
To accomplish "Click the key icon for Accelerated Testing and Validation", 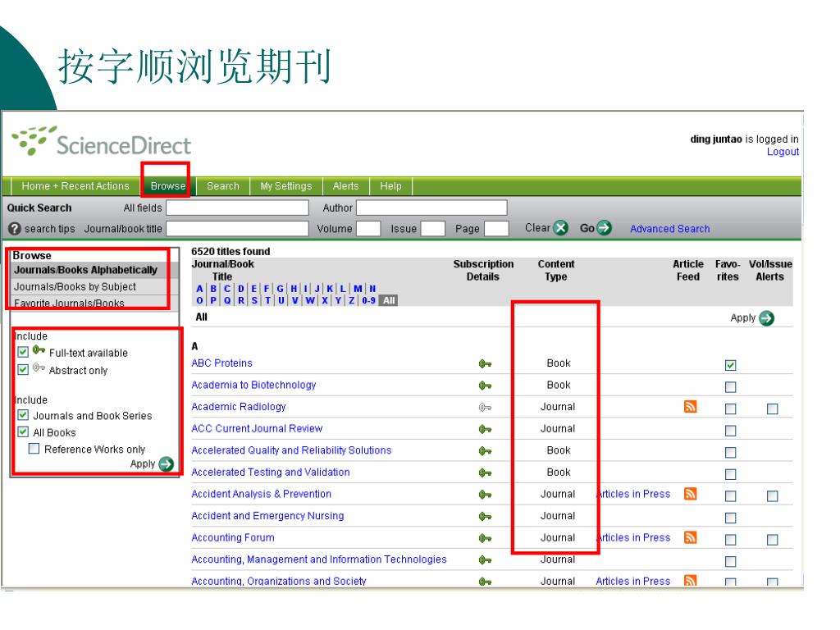I will (485, 473).
